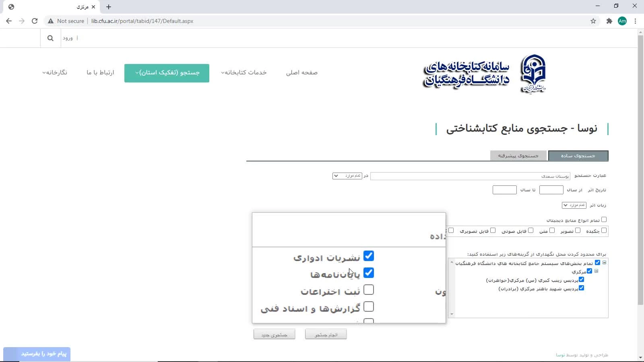The width and height of the screenshot is (644, 362).
Task: Click the Farhangian University logo
Action: [533, 74]
